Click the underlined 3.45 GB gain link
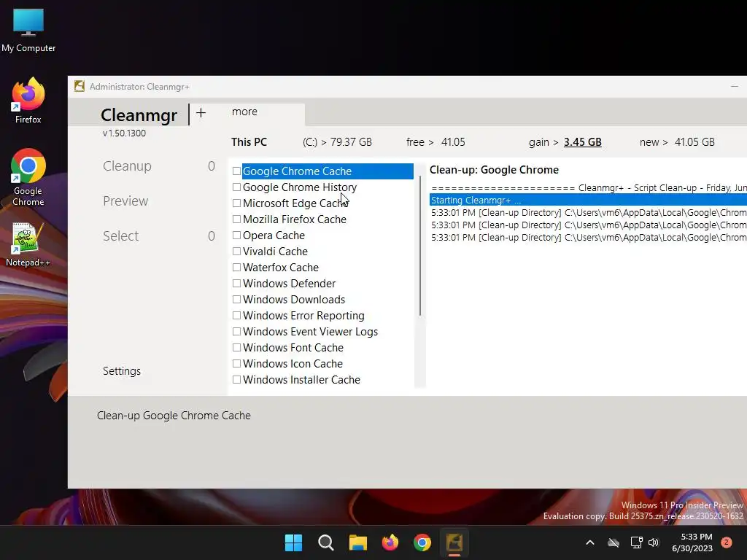Image resolution: width=747 pixels, height=560 pixels. click(x=583, y=142)
